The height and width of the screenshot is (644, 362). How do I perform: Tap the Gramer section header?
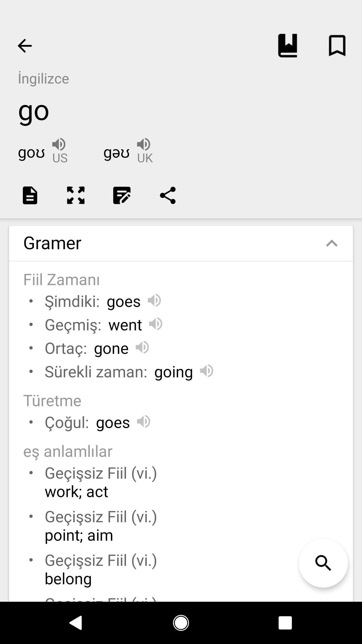click(181, 243)
